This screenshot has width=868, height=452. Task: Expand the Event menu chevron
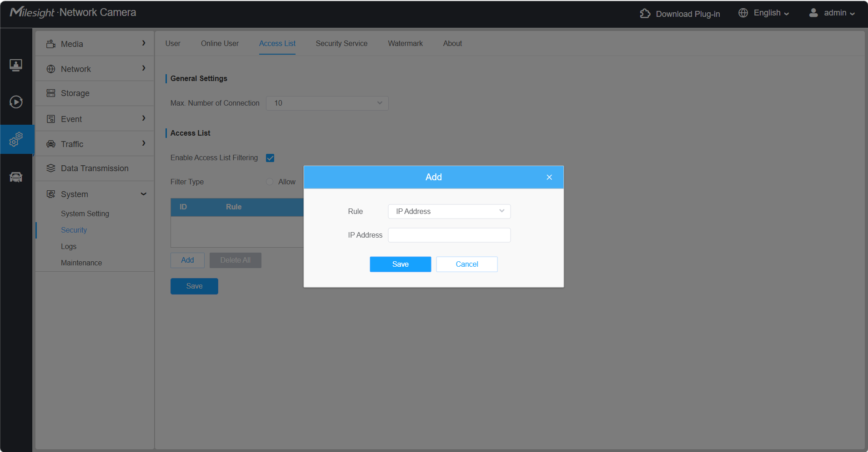[144, 118]
